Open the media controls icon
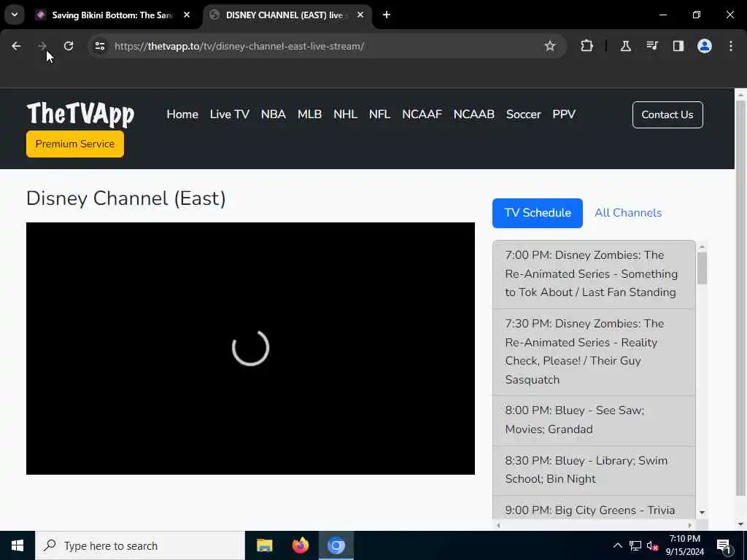This screenshot has width=747, height=560. coord(652,46)
